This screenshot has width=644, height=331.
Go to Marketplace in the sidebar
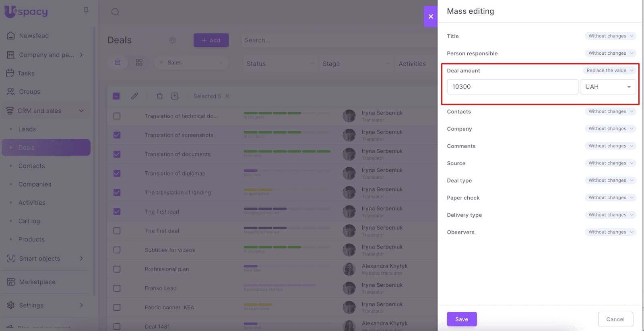pyautogui.click(x=37, y=282)
